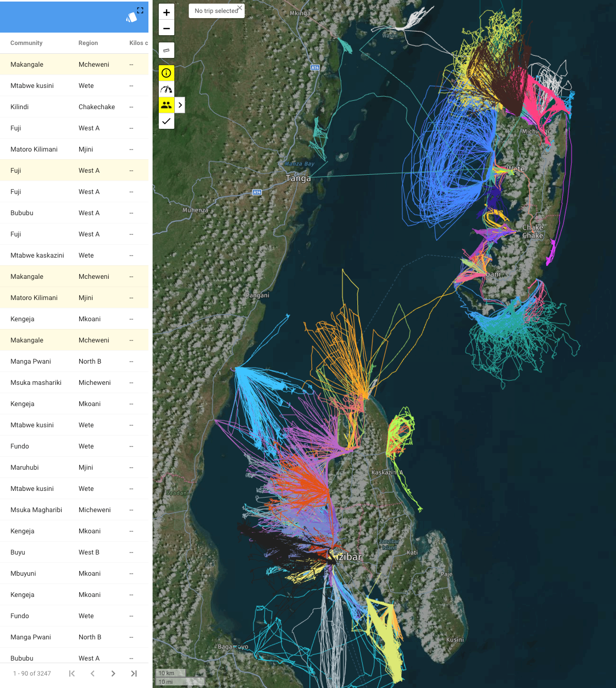Screen dimensions: 616x688
Task: Sort the table by the Region column
Action: pyautogui.click(x=88, y=43)
